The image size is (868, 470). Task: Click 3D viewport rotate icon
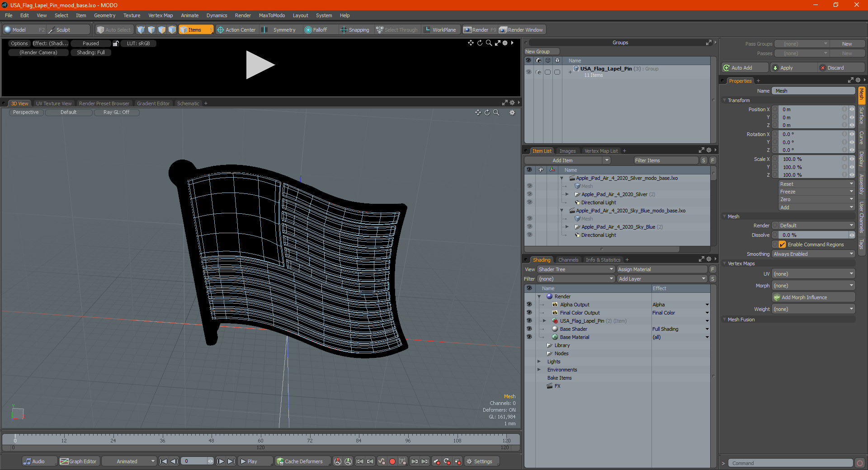pyautogui.click(x=487, y=113)
